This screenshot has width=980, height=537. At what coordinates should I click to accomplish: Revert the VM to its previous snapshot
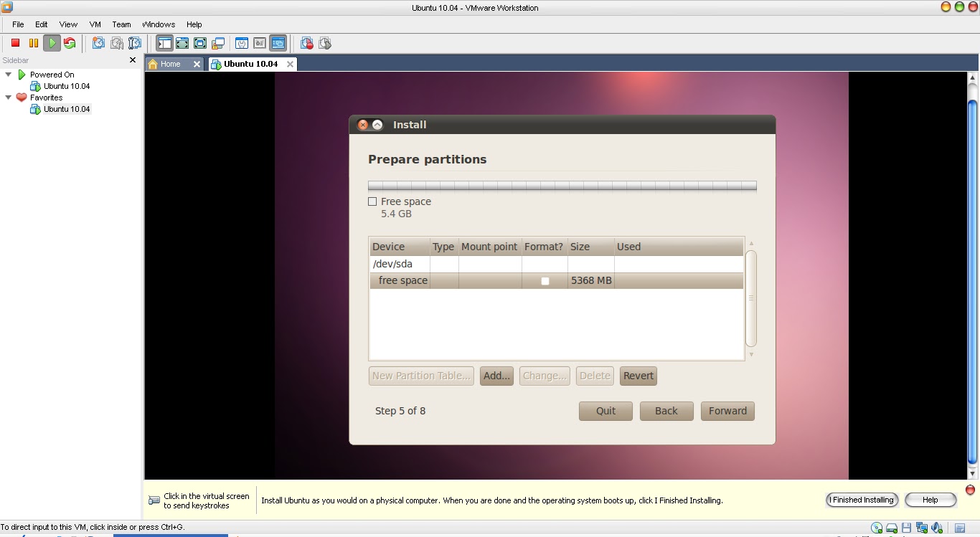pyautogui.click(x=117, y=43)
